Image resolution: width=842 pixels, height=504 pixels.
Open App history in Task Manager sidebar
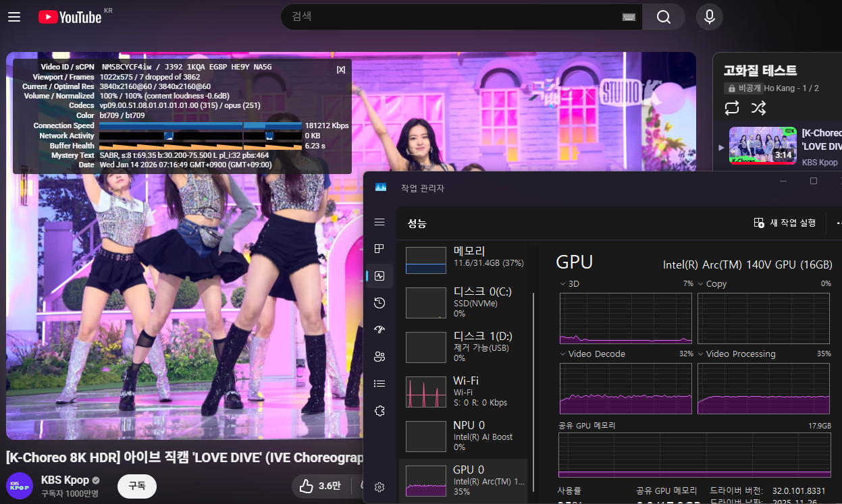pyautogui.click(x=379, y=303)
